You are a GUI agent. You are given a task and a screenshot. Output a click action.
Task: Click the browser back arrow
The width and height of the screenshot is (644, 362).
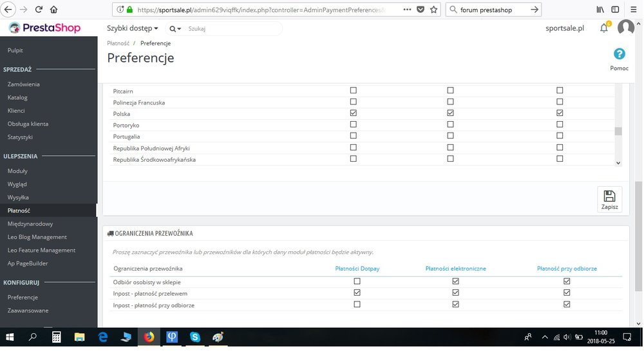click(8, 10)
